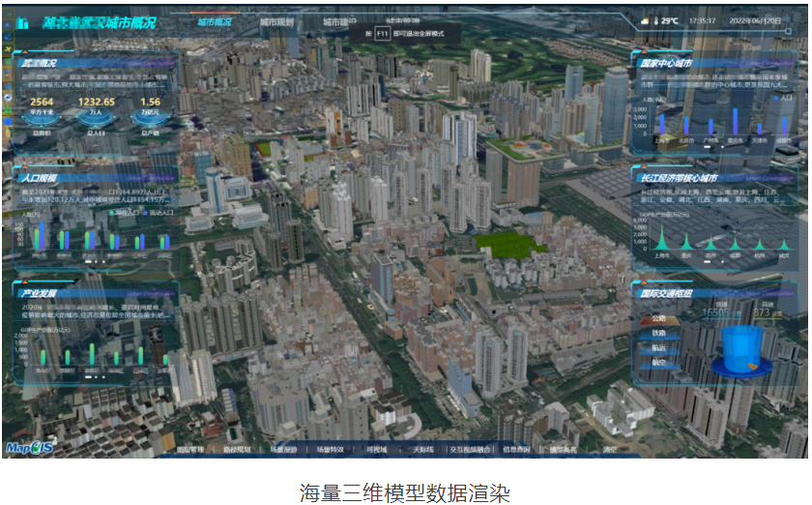
Task: Click the 1232.65 total population stat icon
Action: pos(96,114)
